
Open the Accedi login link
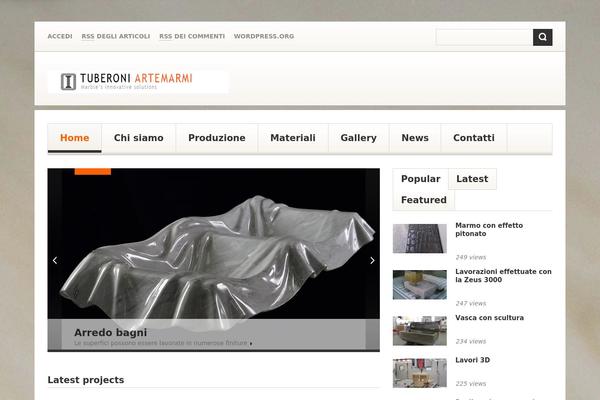[x=60, y=36]
